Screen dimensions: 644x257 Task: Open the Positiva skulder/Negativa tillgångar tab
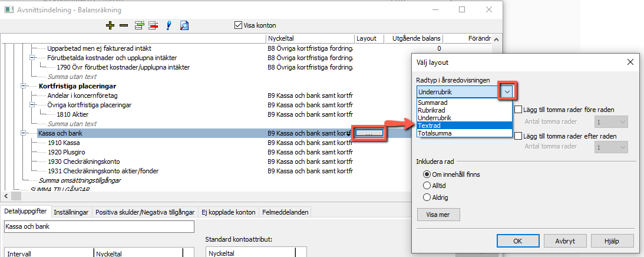[x=145, y=212]
